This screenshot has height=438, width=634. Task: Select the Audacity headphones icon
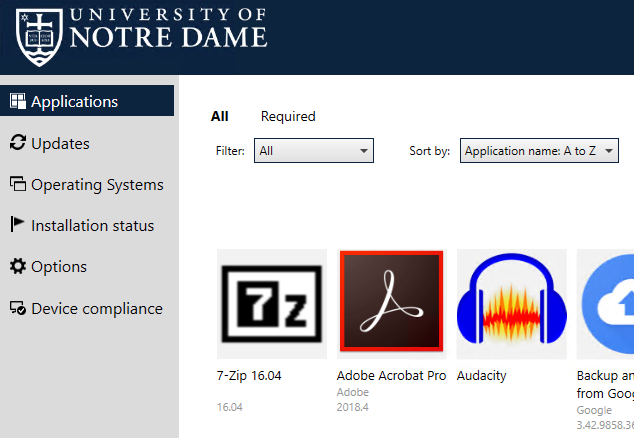pos(511,303)
